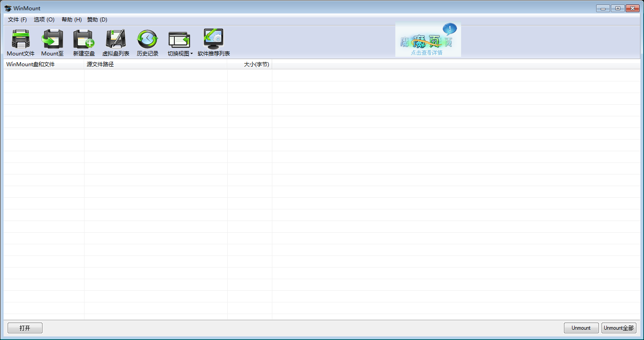Screen dimensions: 644x340
Task: Click the 点击查看详情 banner link
Action: pos(427,53)
